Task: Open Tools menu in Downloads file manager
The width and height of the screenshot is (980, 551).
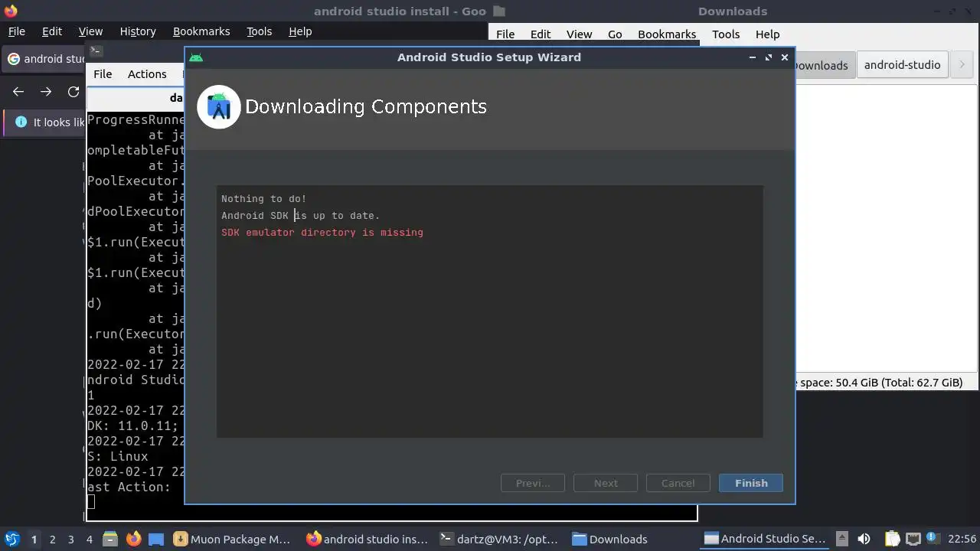Action: pyautogui.click(x=726, y=34)
